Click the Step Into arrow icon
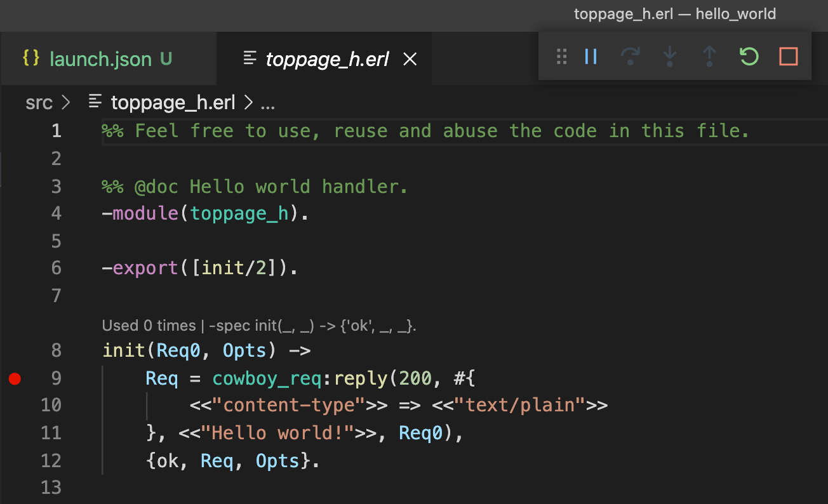 click(669, 56)
